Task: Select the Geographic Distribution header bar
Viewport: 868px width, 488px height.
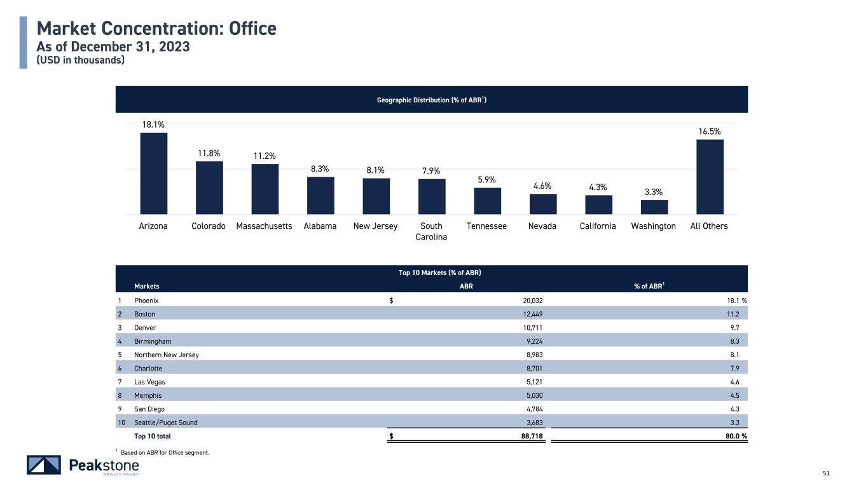Action: (x=432, y=100)
